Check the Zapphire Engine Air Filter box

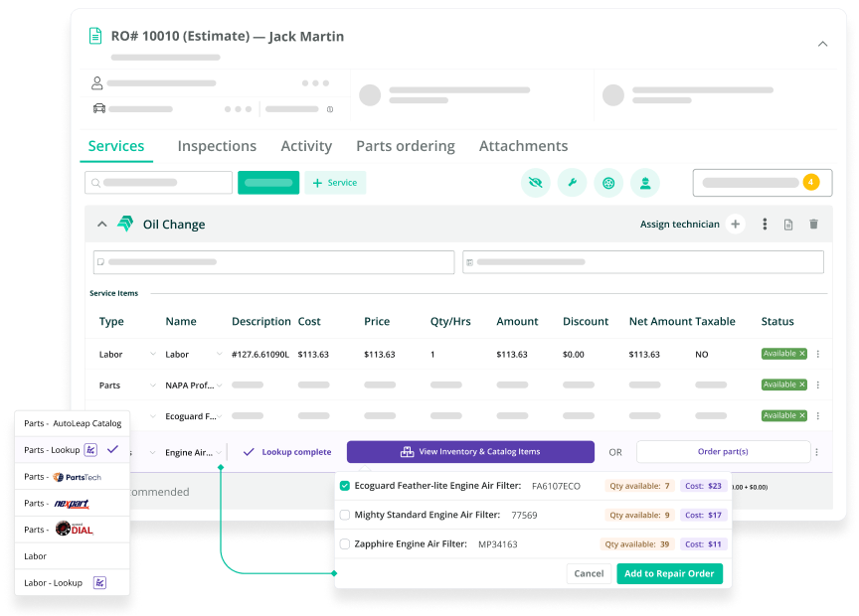[345, 544]
